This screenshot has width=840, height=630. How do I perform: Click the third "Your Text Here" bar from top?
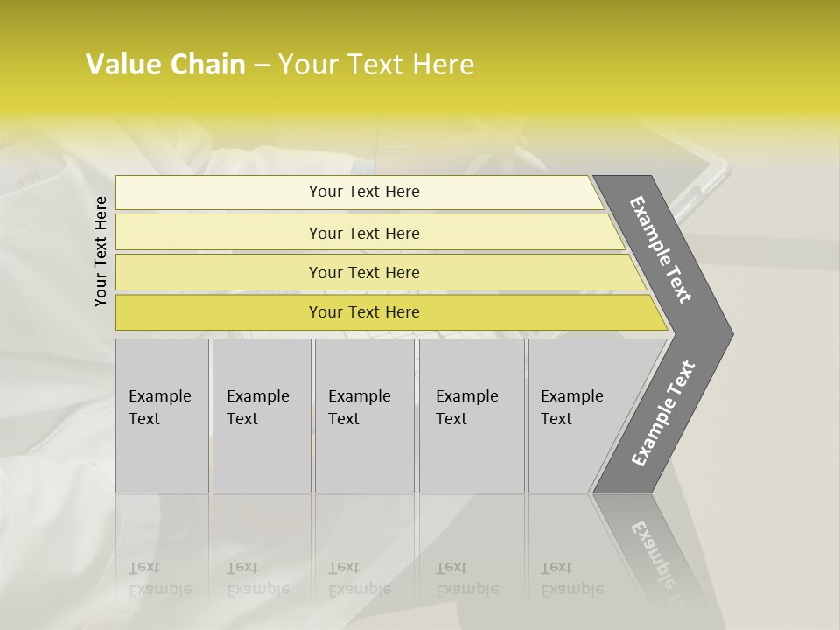(x=364, y=272)
